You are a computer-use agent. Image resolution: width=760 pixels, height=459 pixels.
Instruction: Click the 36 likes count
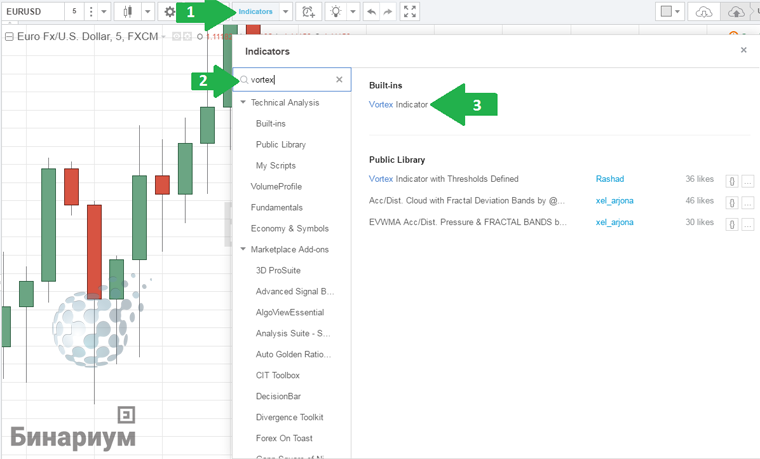coord(699,179)
